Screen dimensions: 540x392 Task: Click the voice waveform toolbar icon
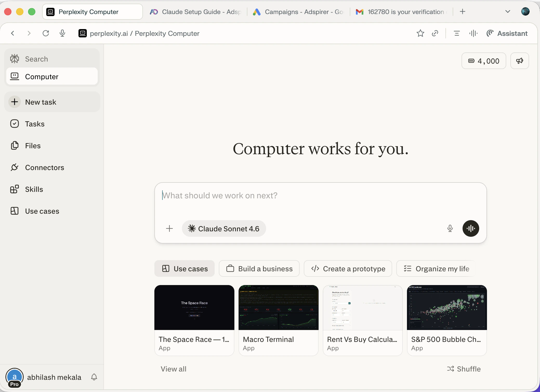click(x=473, y=33)
